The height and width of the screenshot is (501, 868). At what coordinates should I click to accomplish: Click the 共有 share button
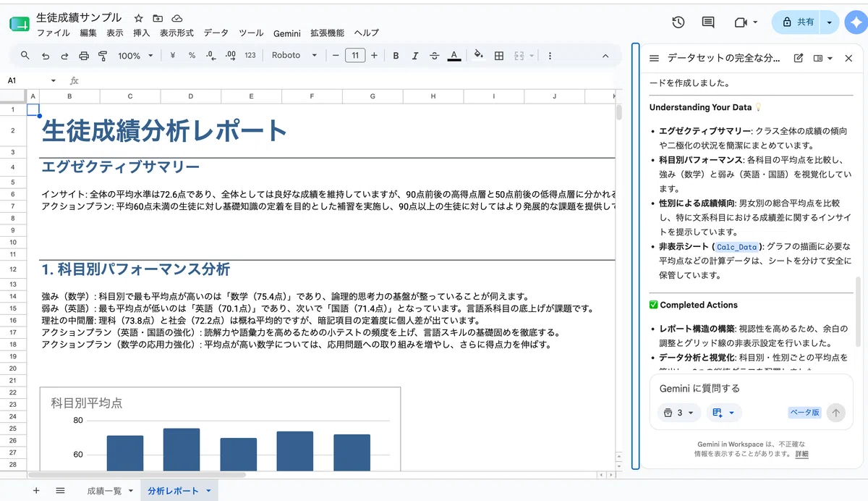pos(797,22)
